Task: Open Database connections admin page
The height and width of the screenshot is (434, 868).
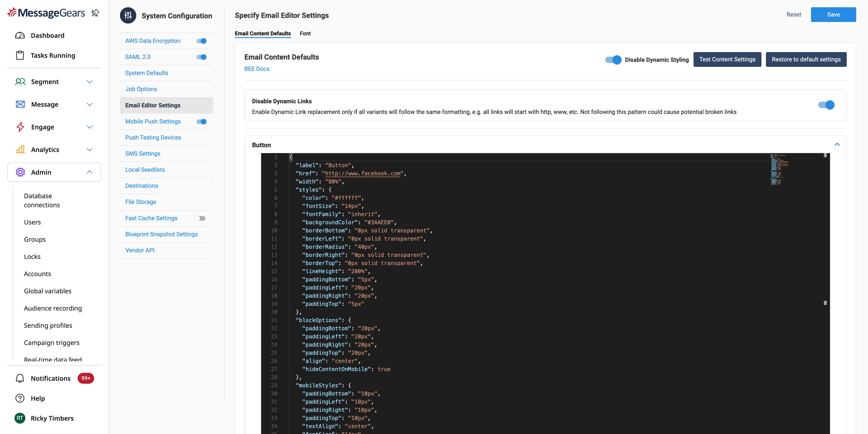Action: click(x=42, y=200)
